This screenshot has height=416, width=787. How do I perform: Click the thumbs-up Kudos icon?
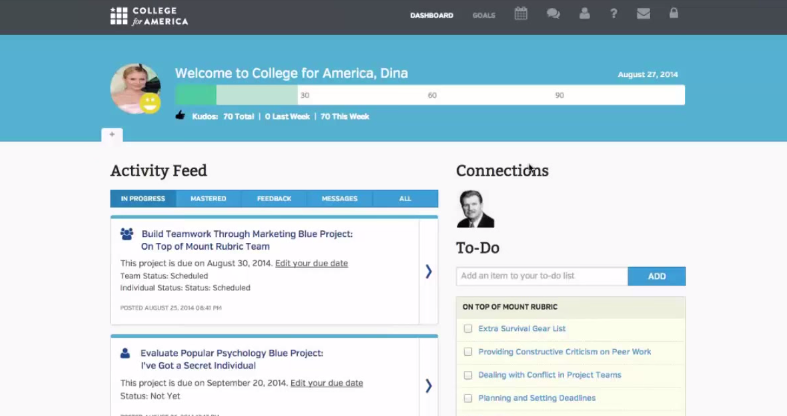(x=180, y=115)
